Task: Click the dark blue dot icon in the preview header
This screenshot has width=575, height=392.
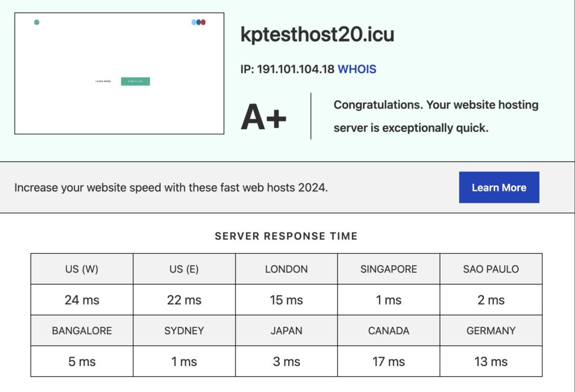Action: (x=197, y=22)
